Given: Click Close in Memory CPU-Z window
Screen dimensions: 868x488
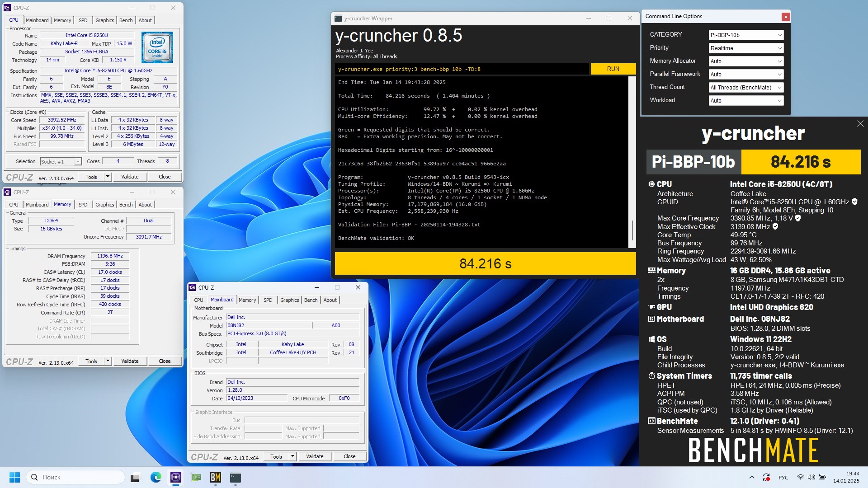Looking at the screenshot, I should [165, 361].
